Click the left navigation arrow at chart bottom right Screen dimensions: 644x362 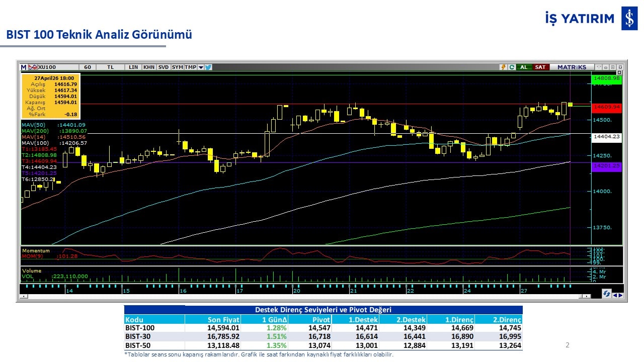coord(615,295)
